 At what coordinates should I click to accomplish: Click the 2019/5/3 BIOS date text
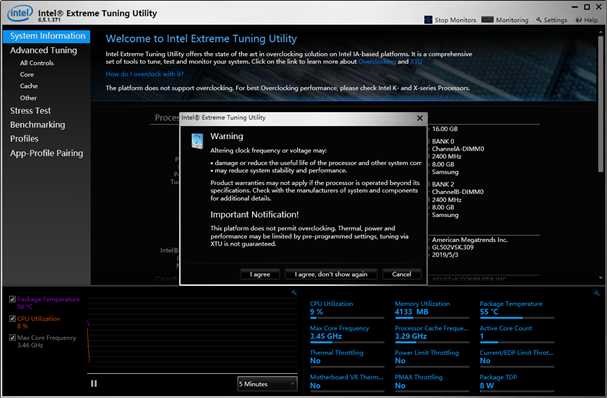point(445,255)
